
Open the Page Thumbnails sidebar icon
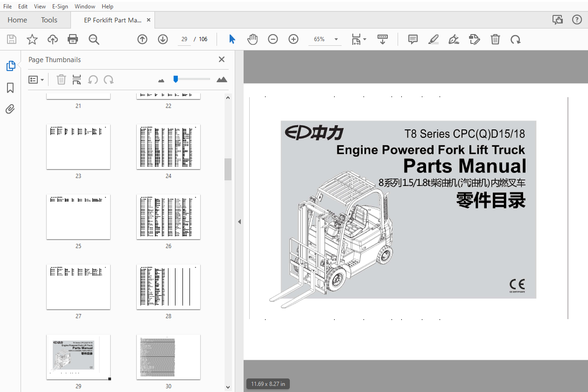point(10,66)
